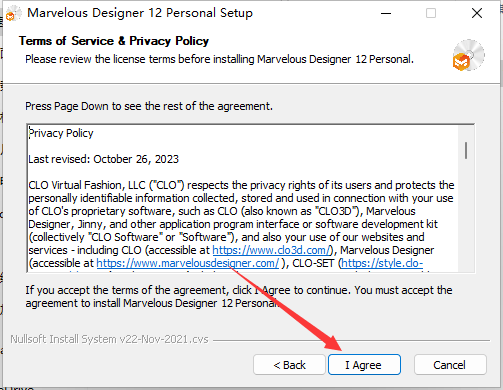The width and height of the screenshot is (503, 390).
Task: Open the www.marvelousdesigner.com link
Action: (x=188, y=263)
